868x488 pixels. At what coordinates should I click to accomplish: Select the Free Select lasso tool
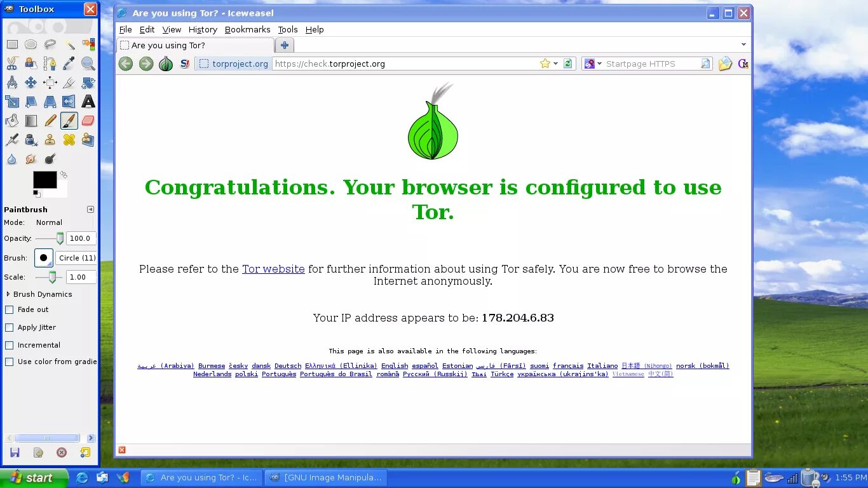[50, 44]
